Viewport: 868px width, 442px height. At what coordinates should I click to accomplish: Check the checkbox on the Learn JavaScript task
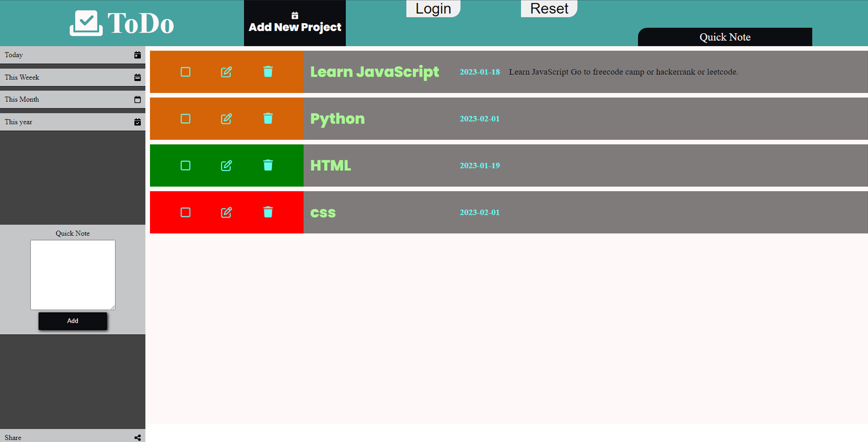(185, 72)
